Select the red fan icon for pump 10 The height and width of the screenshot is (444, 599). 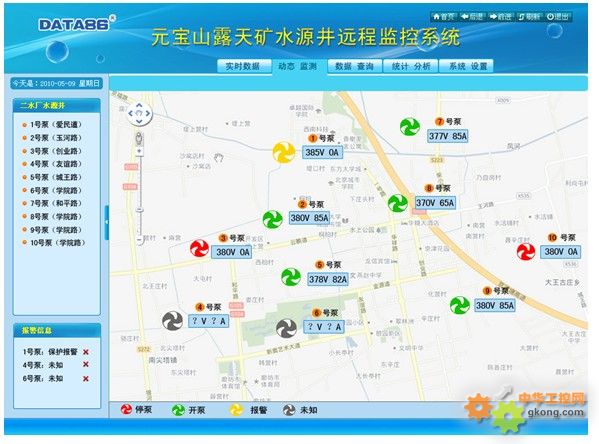(x=526, y=251)
